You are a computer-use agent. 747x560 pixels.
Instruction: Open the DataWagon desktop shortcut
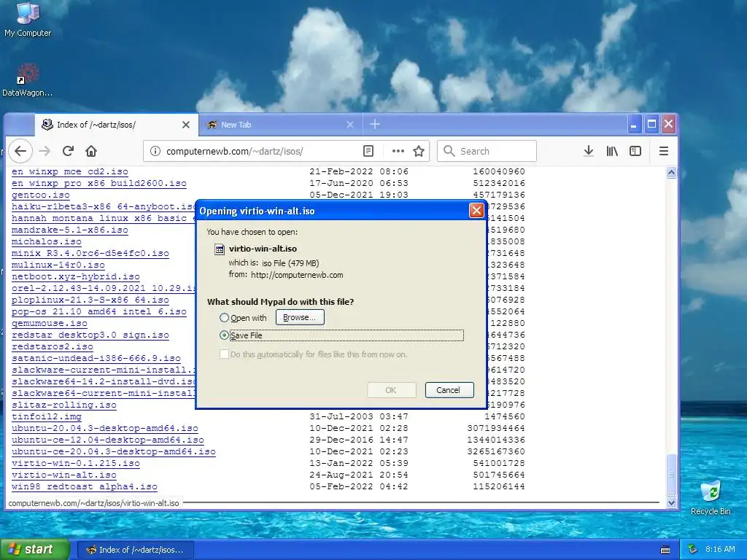pyautogui.click(x=28, y=80)
